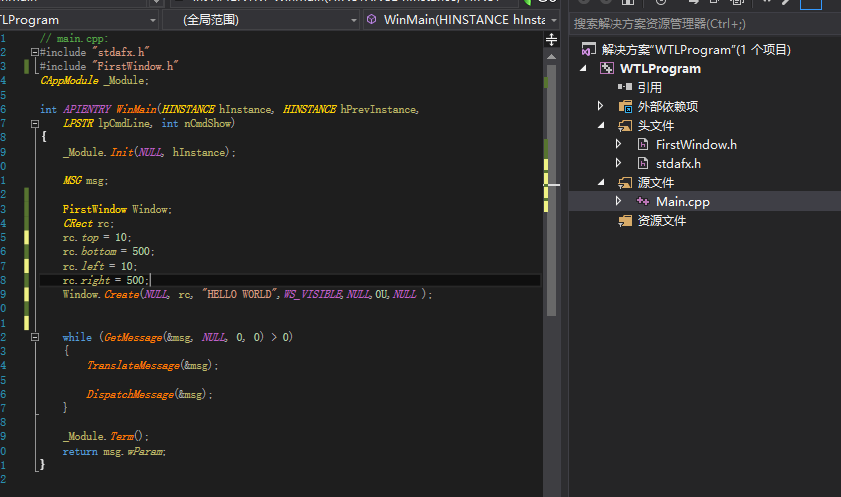
Task: Click the "stdafx.h" include string
Action: (x=121, y=52)
